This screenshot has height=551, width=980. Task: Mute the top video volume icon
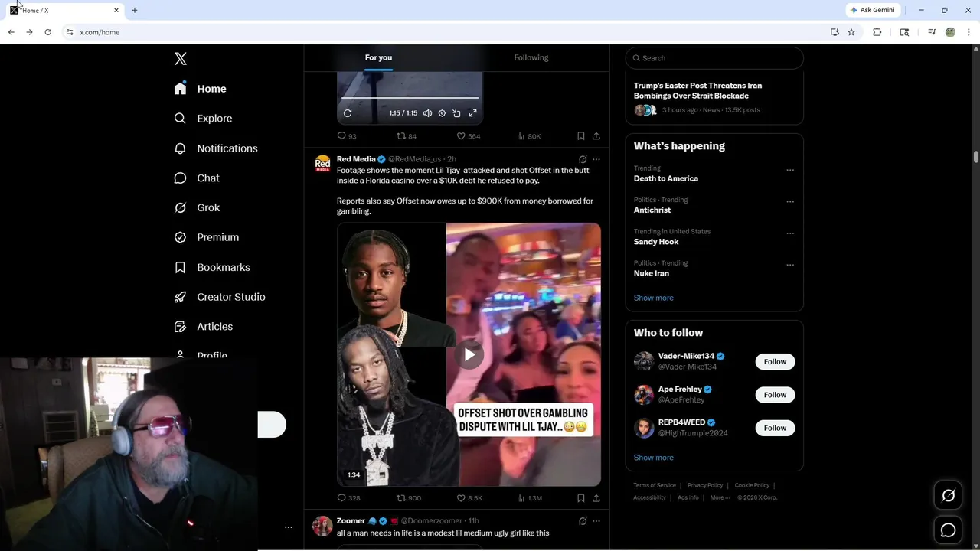pyautogui.click(x=427, y=113)
